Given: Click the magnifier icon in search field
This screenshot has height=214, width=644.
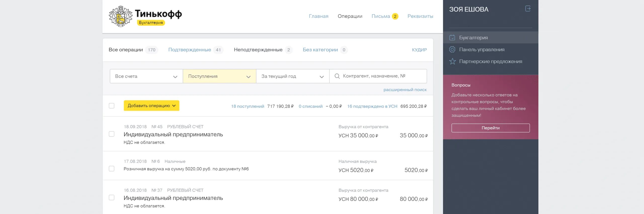Looking at the screenshot, I should 337,76.
